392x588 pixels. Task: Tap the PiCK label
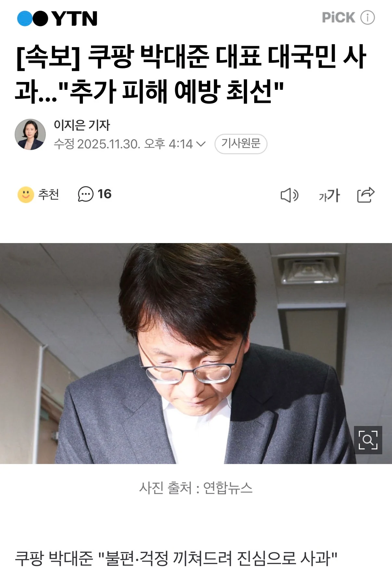click(338, 17)
